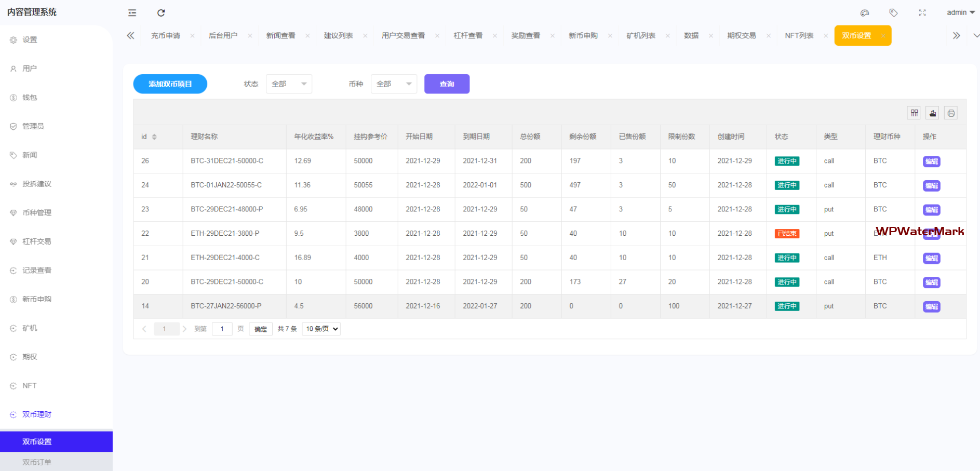Image resolution: width=980 pixels, height=471 pixels.
Task: Export table data using export icon
Action: 933,113
